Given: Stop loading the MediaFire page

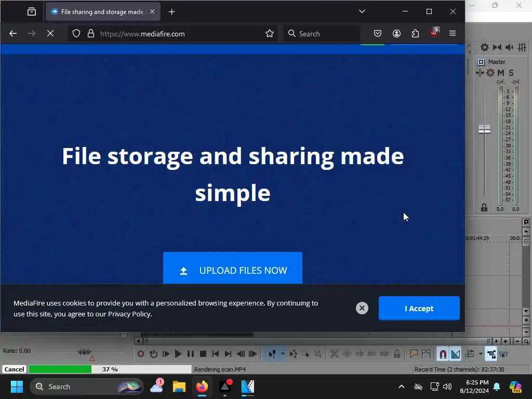Looking at the screenshot, I should coord(50,34).
